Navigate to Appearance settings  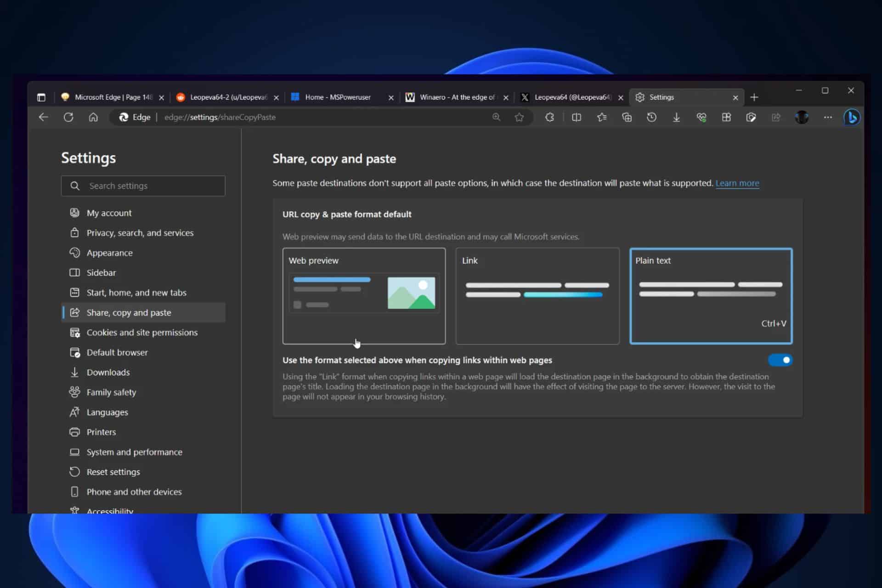point(110,253)
